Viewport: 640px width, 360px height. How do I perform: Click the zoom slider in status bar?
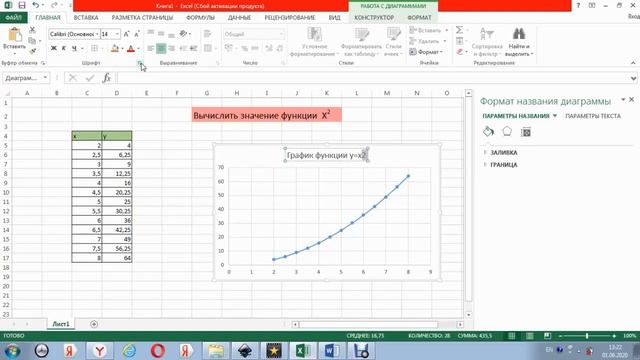[x=587, y=336]
